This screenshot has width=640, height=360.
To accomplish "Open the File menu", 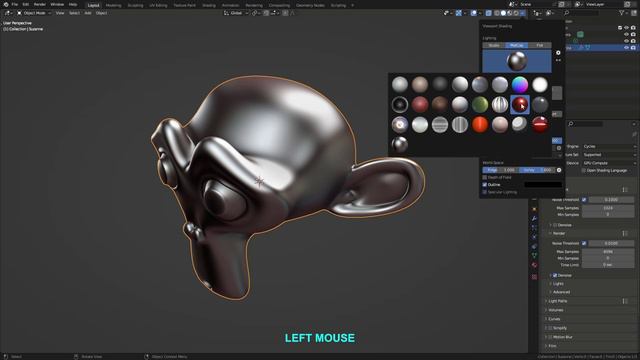I will (15, 4).
